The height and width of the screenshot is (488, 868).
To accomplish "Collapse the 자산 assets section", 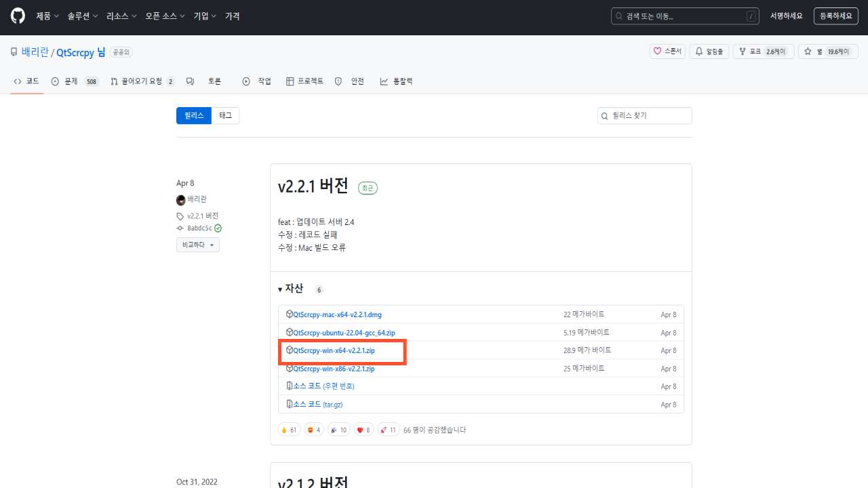I will tap(291, 289).
